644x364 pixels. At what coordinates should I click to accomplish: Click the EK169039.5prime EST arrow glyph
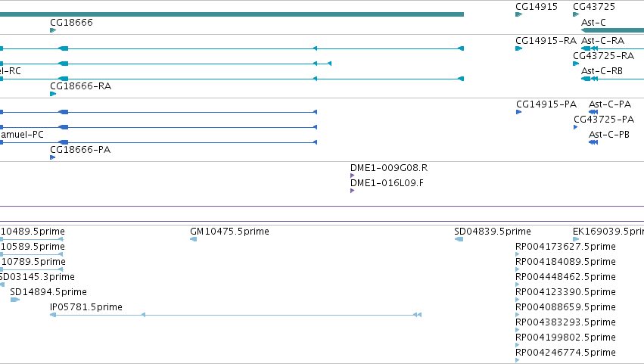(x=576, y=239)
